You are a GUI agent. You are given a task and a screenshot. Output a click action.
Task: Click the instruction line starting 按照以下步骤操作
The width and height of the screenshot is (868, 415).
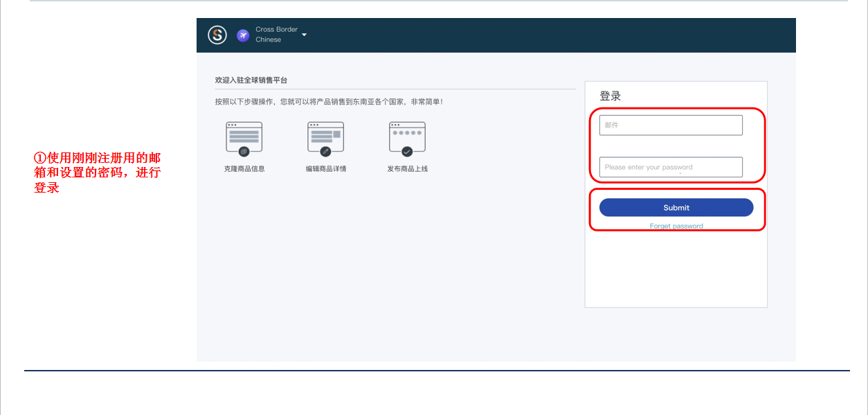pyautogui.click(x=329, y=102)
